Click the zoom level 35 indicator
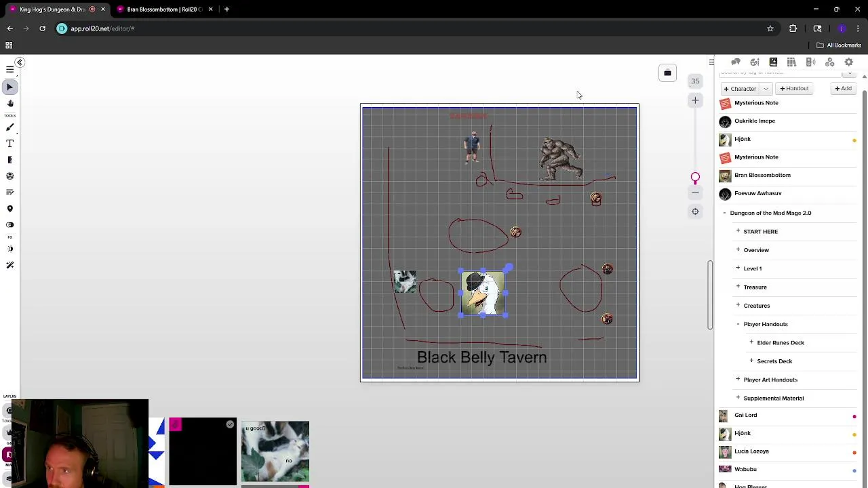 tap(695, 81)
